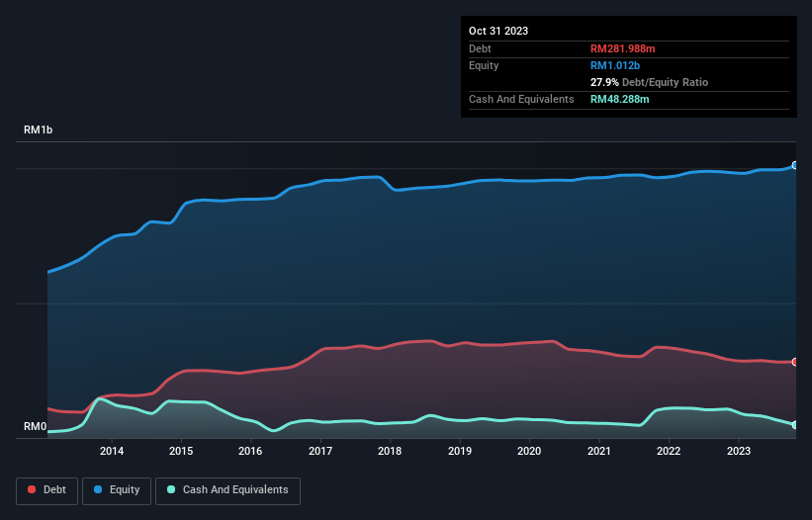Click the RM0 y-axis label
Image resolution: width=812 pixels, height=520 pixels.
(x=36, y=426)
